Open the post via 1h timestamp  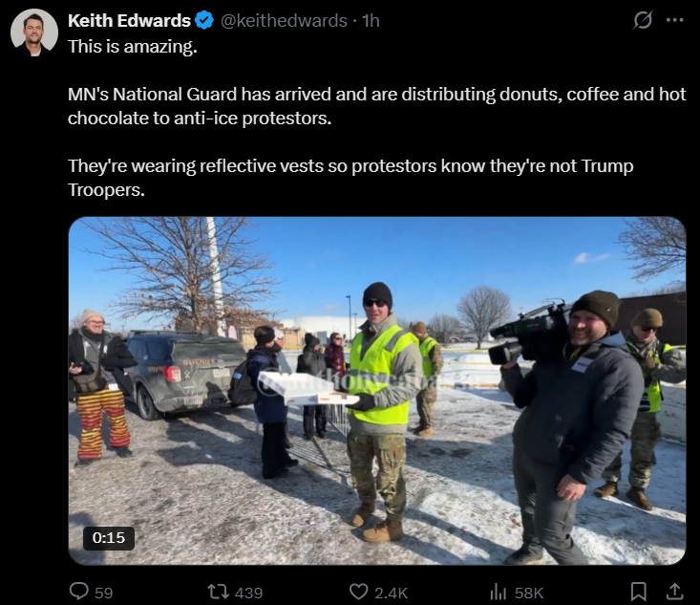click(x=371, y=21)
